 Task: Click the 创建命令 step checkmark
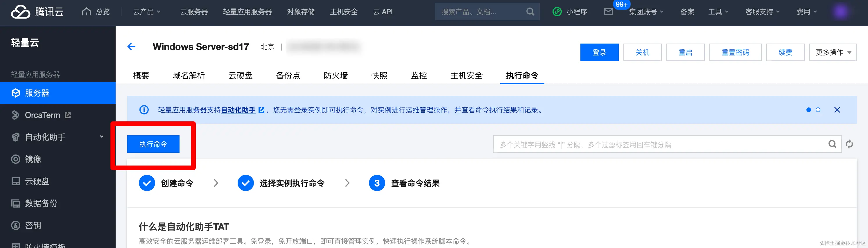pyautogui.click(x=147, y=183)
